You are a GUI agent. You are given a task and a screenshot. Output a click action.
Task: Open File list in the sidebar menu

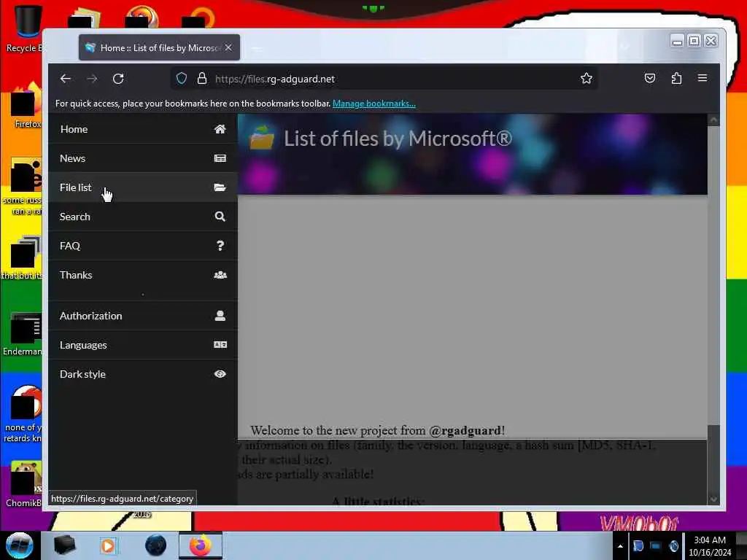pos(143,187)
